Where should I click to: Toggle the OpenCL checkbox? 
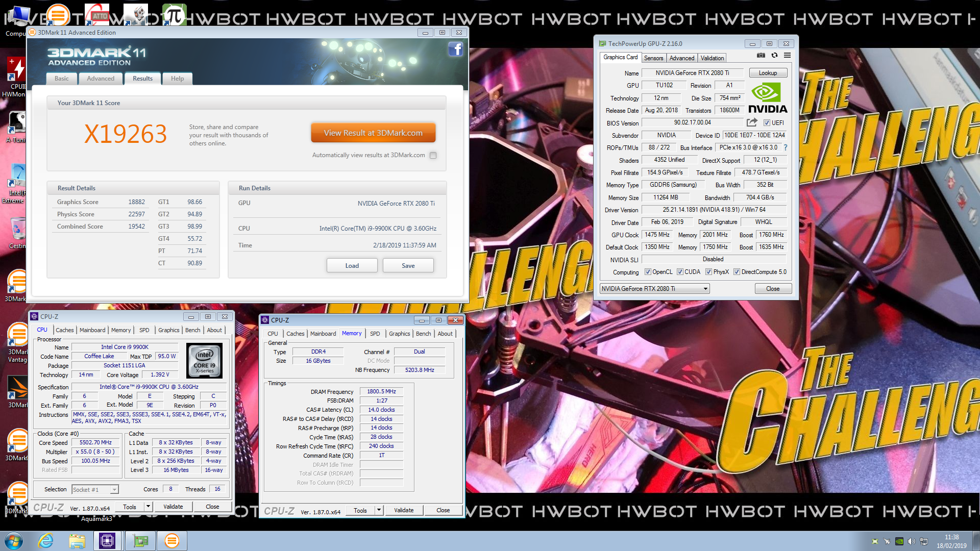tap(648, 272)
